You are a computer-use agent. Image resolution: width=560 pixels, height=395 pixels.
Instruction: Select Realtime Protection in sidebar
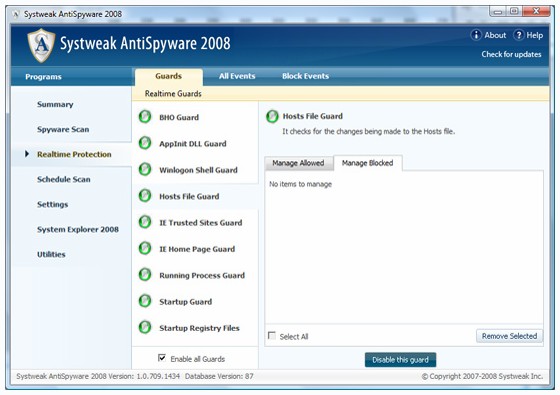click(74, 154)
